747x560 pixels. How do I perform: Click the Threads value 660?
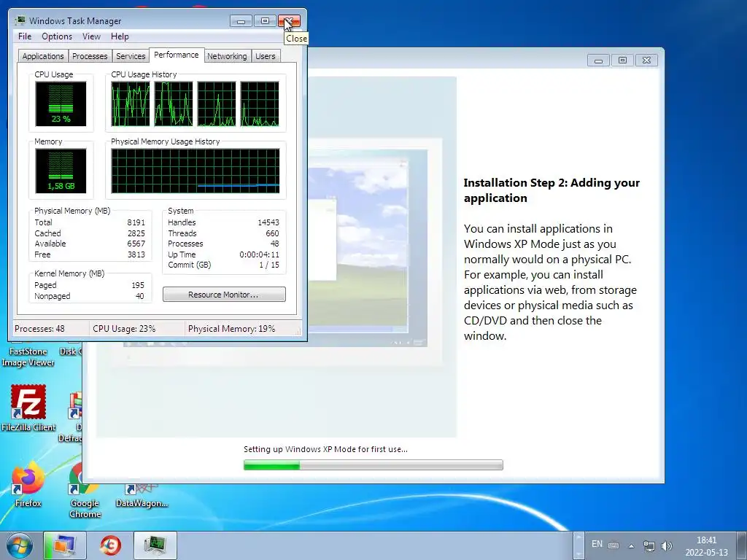pyautogui.click(x=272, y=233)
